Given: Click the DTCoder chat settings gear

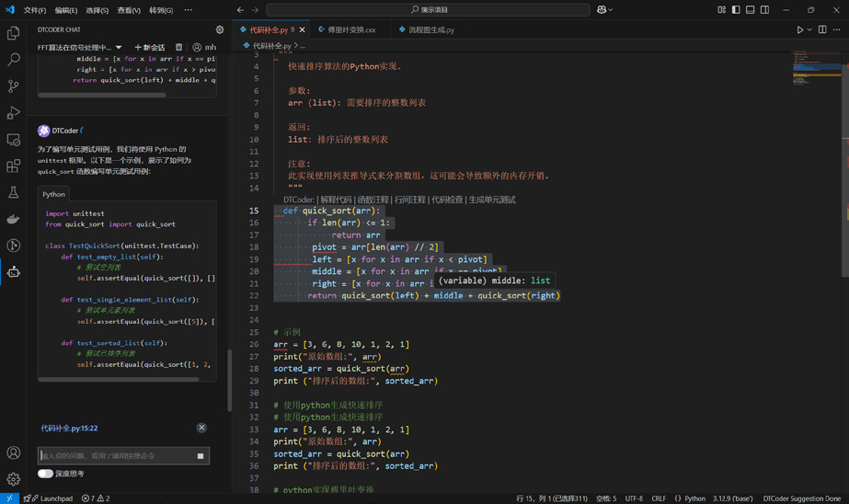Looking at the screenshot, I should [x=219, y=29].
